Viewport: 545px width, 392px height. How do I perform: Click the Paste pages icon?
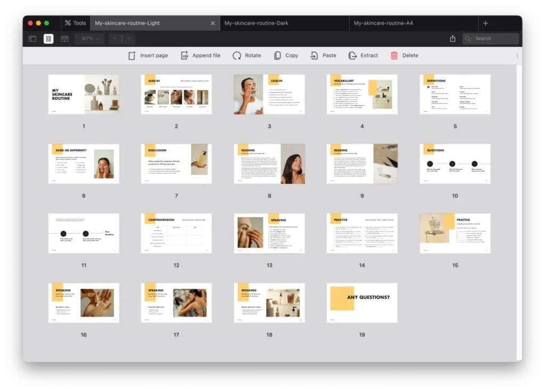point(315,55)
